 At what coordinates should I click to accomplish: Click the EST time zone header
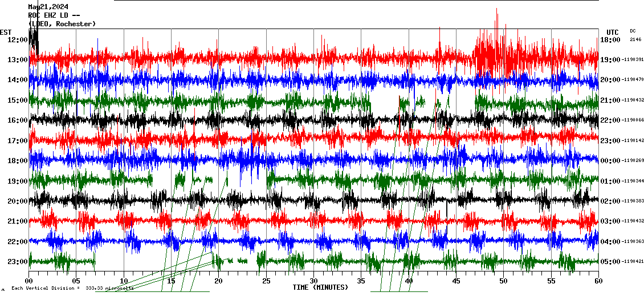point(6,32)
